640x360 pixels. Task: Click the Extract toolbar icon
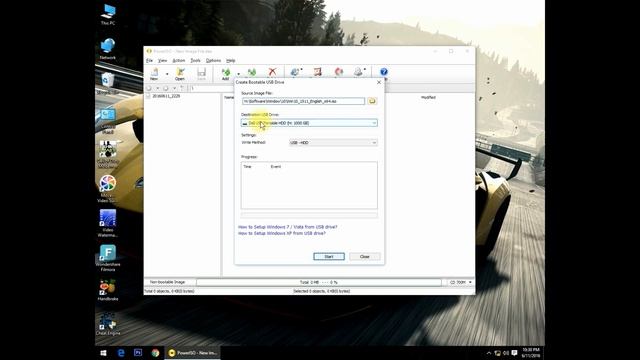tap(252, 73)
